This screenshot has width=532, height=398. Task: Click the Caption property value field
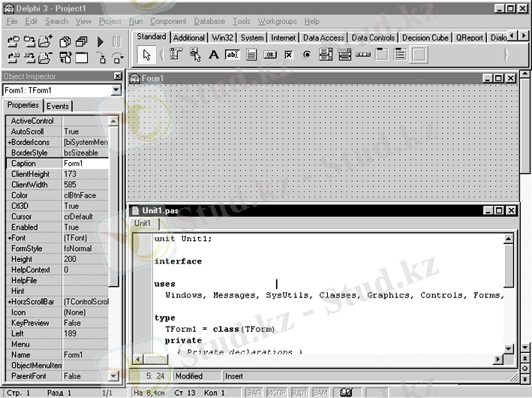(86, 163)
